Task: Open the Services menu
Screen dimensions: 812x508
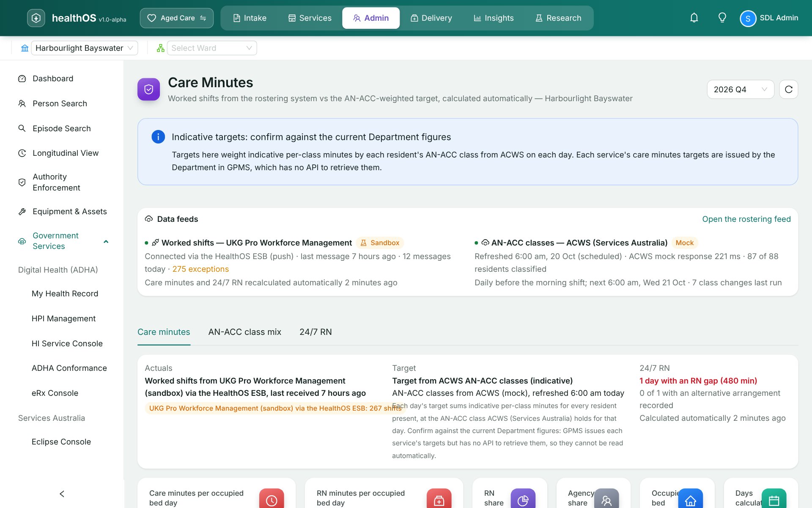Action: coord(310,18)
